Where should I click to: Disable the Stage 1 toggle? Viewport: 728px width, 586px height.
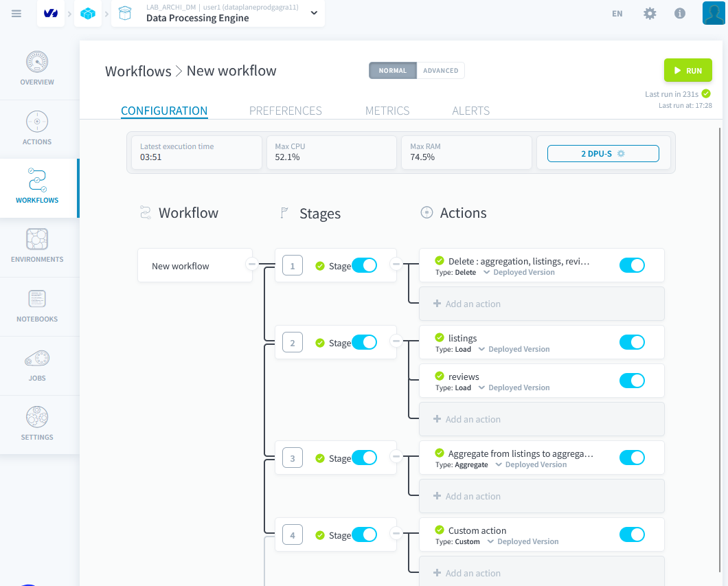(x=364, y=266)
